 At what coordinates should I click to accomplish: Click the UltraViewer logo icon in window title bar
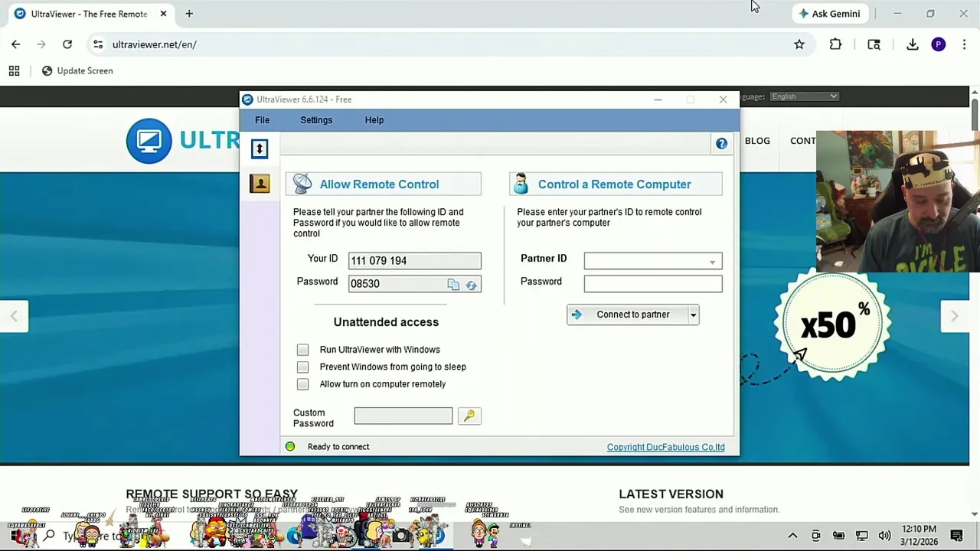[x=247, y=99]
